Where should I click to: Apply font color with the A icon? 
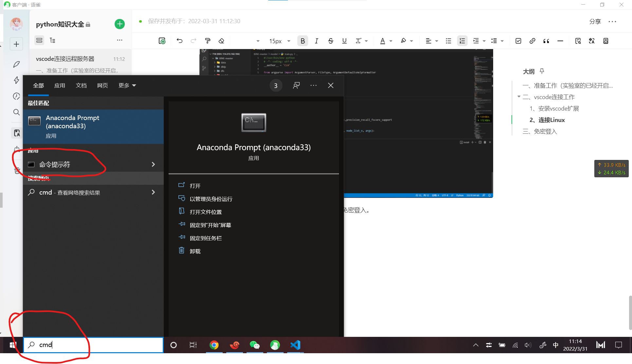[382, 41]
